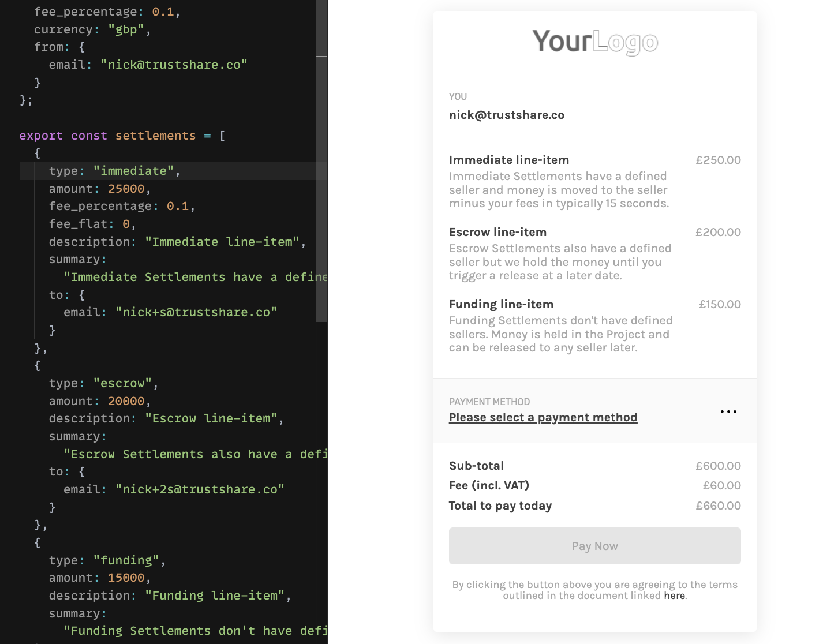The height and width of the screenshot is (644, 823).
Task: Click the Funding line-item title
Action: pyautogui.click(x=501, y=304)
